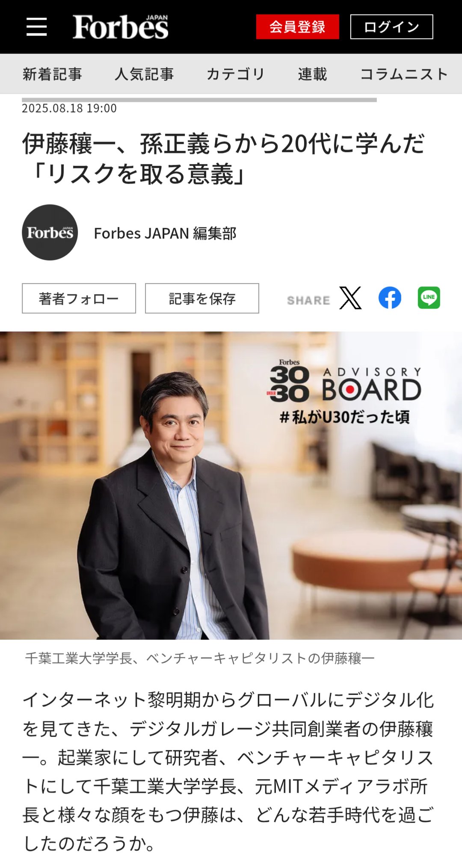Open the 伊藤穰一 portrait image
This screenshot has height=868, width=462.
coord(231,486)
